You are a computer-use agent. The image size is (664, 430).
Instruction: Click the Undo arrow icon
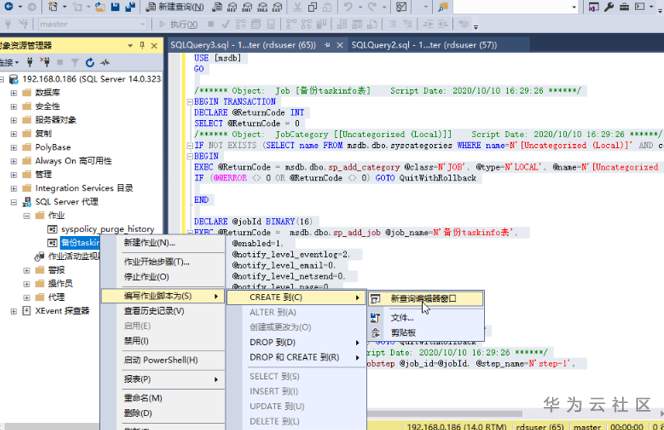[x=348, y=7]
